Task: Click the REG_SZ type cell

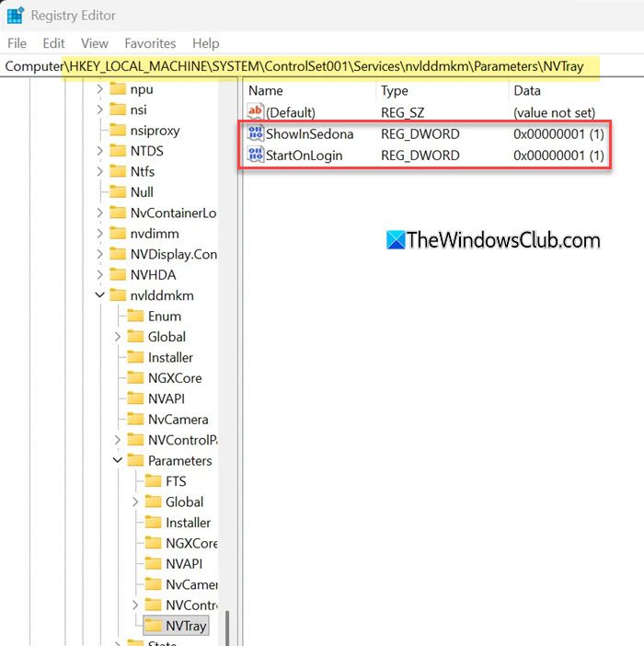Action: 402,112
